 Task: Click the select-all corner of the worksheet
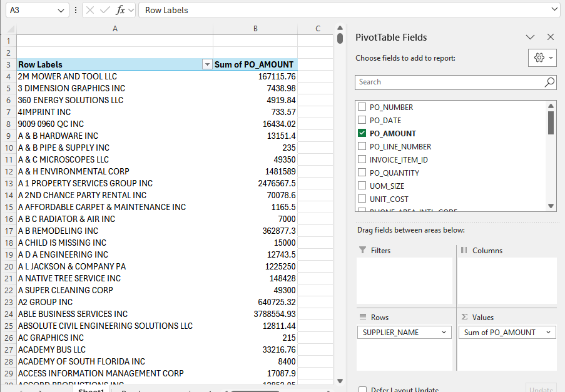point(8,29)
